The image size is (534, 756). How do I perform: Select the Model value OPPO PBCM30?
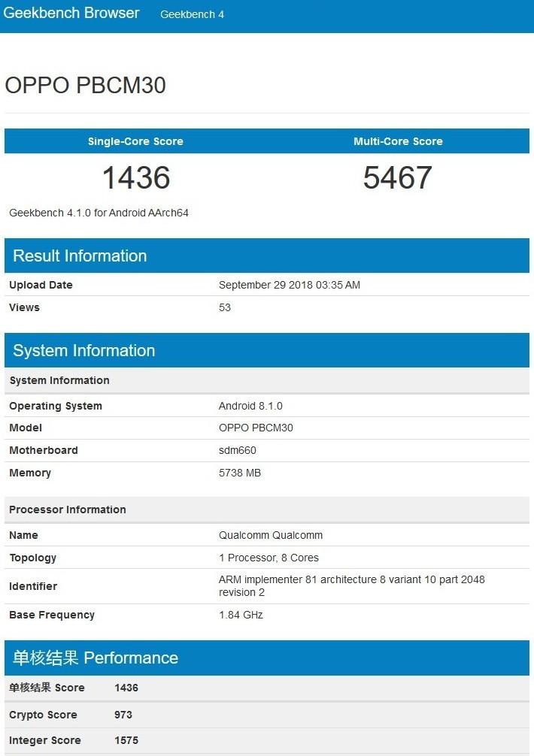coord(256,428)
